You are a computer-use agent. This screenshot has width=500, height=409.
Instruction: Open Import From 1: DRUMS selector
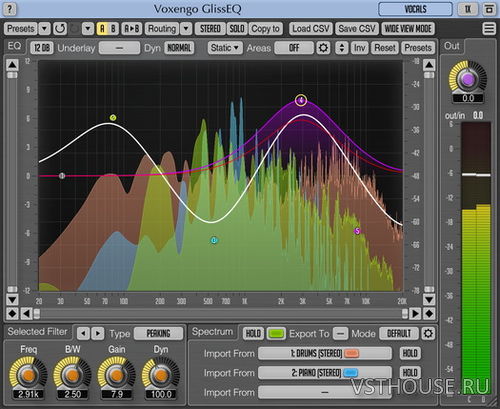pos(325,353)
